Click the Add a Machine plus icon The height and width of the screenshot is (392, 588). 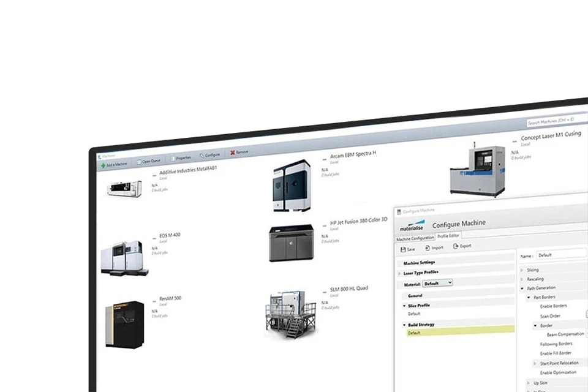[x=102, y=165]
